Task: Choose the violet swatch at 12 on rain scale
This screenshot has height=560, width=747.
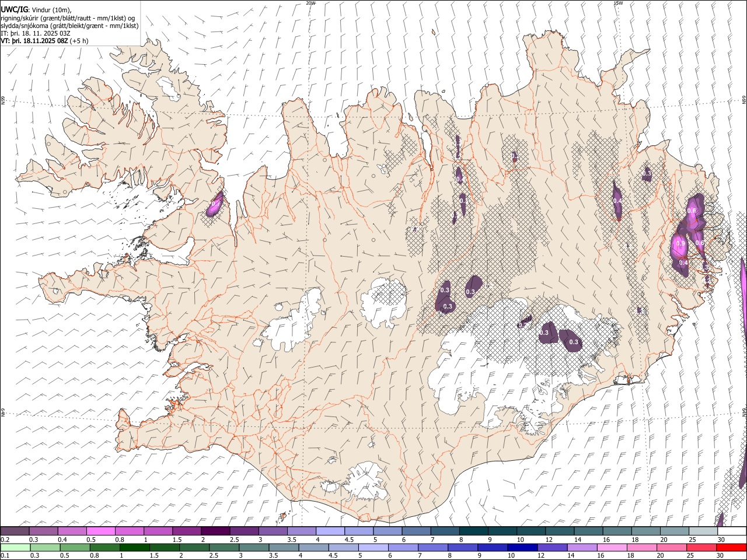Action: tap(553, 547)
